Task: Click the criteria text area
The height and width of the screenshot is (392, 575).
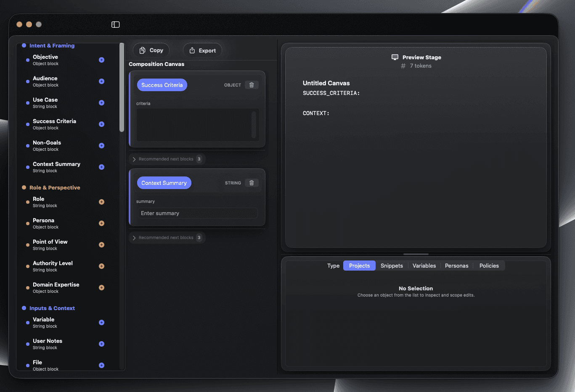Action: tap(197, 125)
